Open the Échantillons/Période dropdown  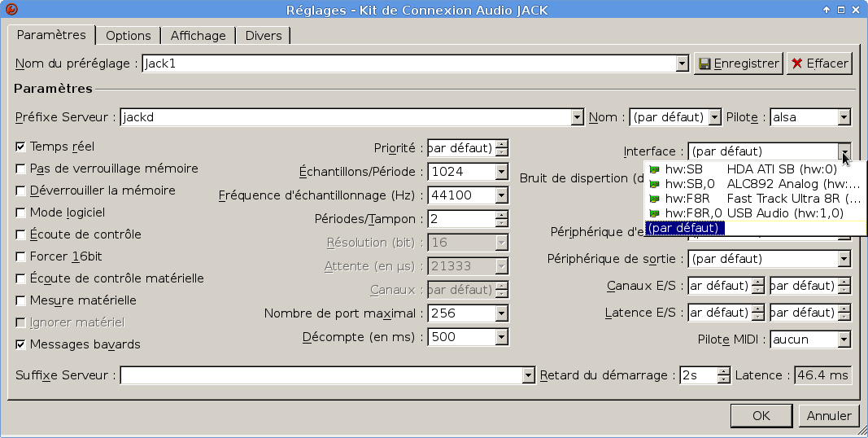click(502, 172)
